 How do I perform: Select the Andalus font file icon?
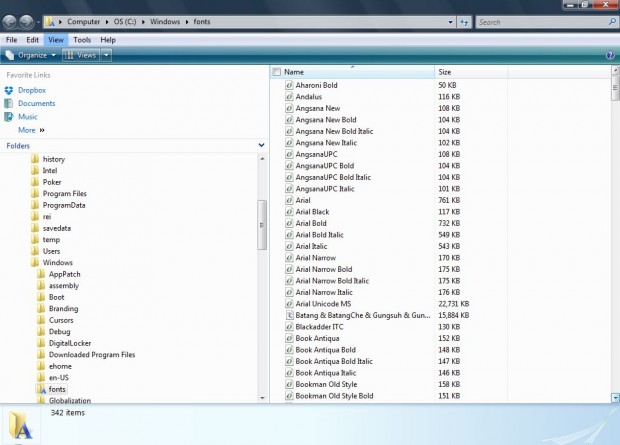[289, 97]
